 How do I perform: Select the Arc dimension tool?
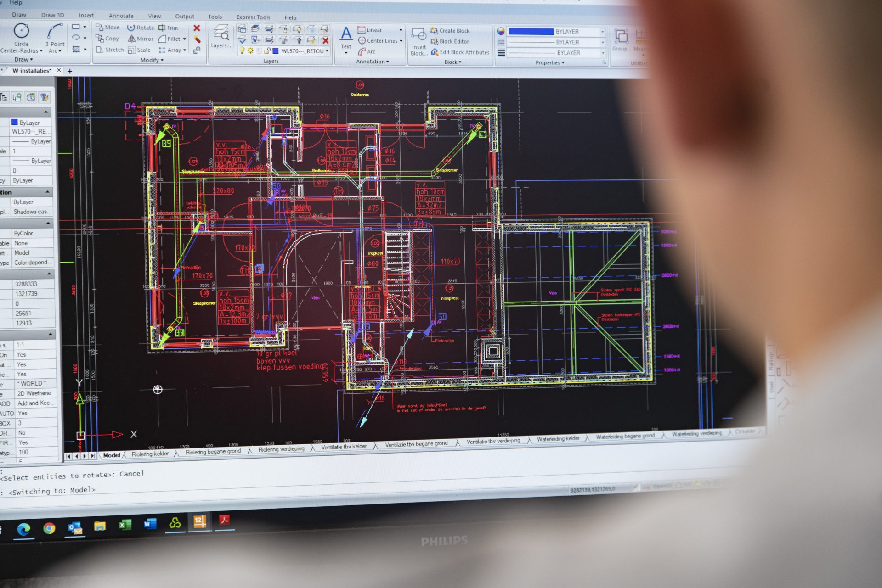pos(367,52)
